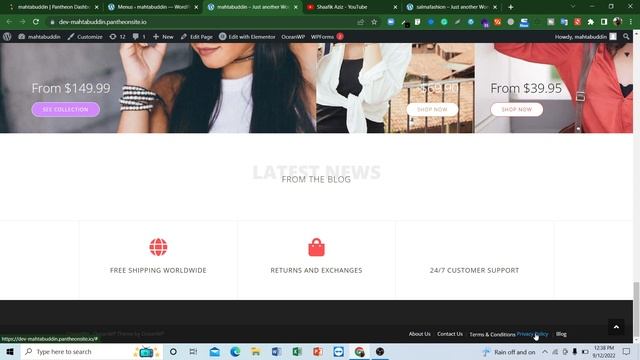The image size is (640, 360).
Task: Open Task View on the taskbar
Action: pyautogui.click(x=193, y=351)
